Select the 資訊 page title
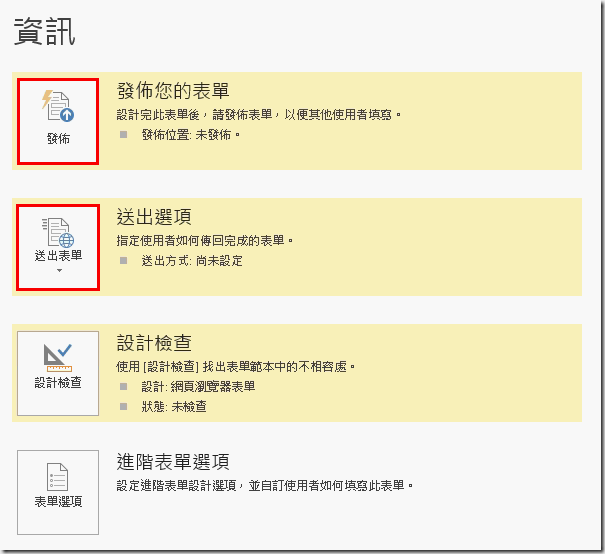 [45, 32]
